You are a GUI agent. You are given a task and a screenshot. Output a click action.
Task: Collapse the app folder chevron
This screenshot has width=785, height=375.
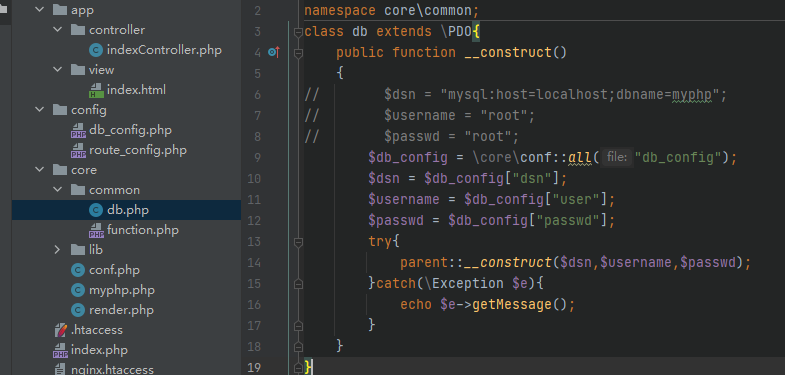click(x=40, y=10)
